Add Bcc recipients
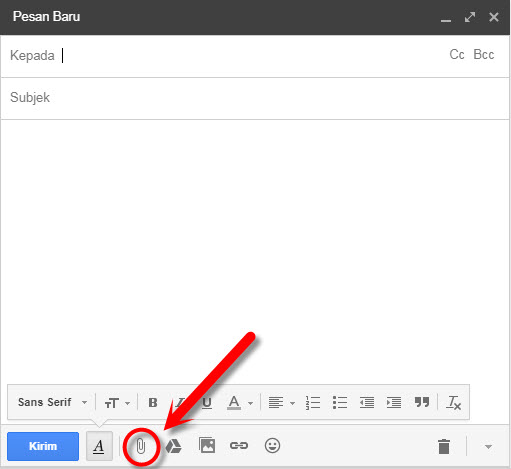This screenshot has height=469, width=511. pyautogui.click(x=484, y=55)
